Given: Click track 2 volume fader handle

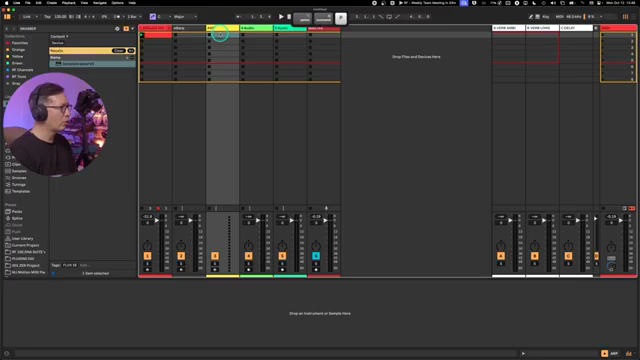Looking at the screenshot, I should pyautogui.click(x=191, y=220).
